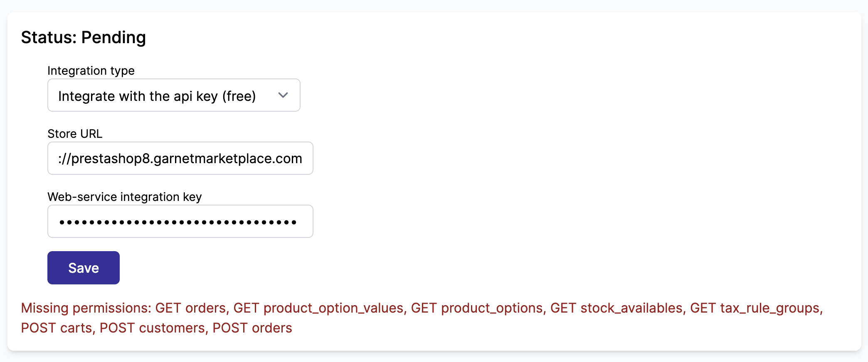Click the GET orders permission text
Image resolution: width=868 pixels, height=362 pixels.
click(x=191, y=308)
